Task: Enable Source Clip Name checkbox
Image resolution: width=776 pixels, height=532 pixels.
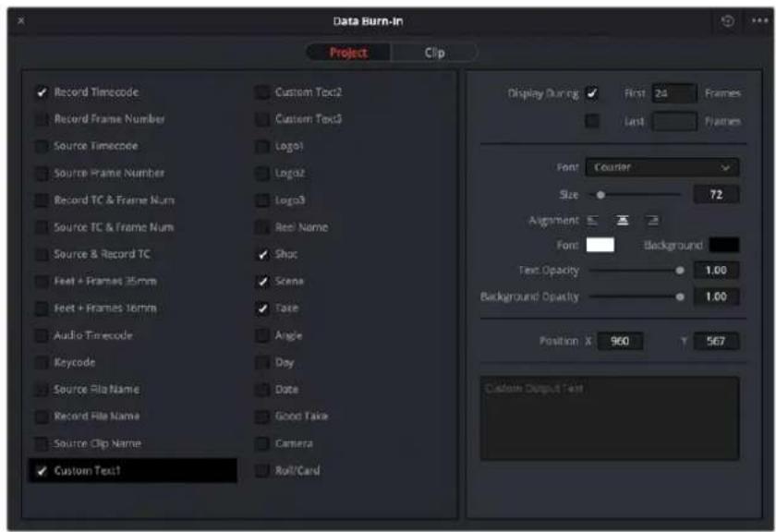Action: pos(42,443)
